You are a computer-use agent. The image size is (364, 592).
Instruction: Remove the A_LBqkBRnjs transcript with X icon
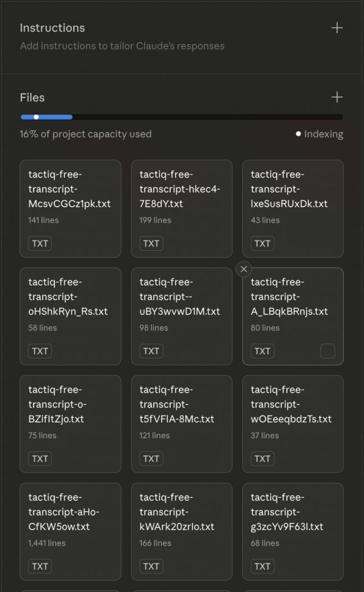(x=244, y=269)
